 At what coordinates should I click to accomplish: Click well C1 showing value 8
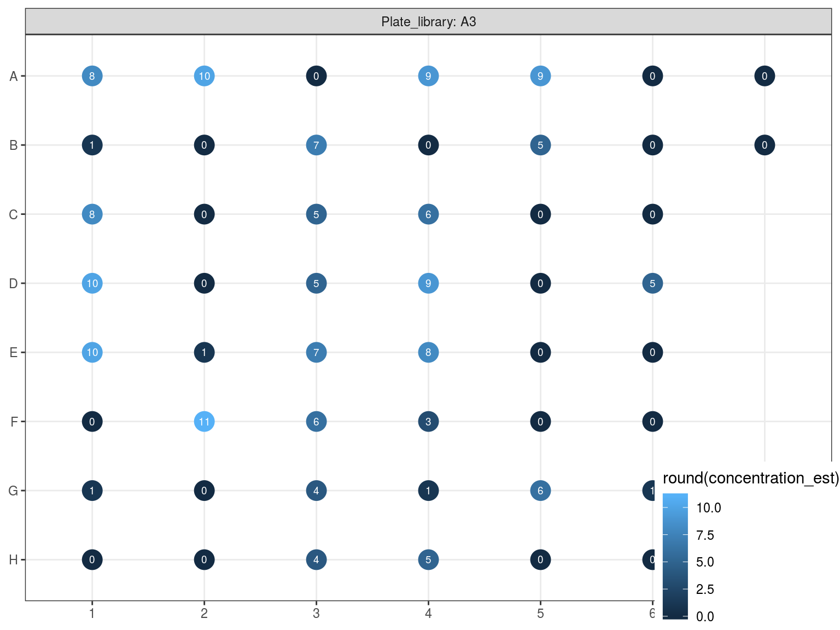[x=92, y=214]
